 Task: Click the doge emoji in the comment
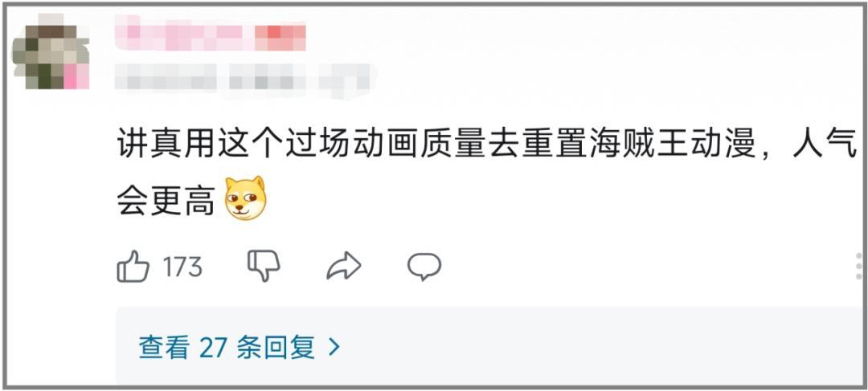(x=245, y=198)
